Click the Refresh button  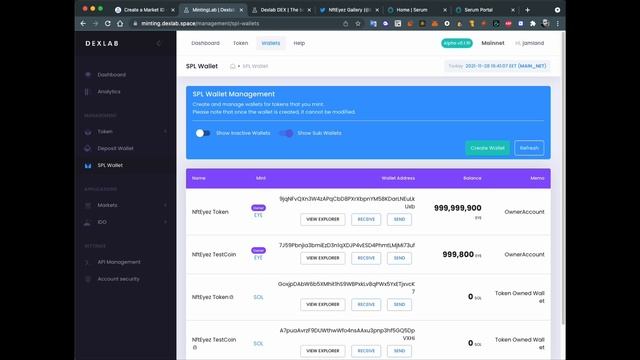coord(529,148)
